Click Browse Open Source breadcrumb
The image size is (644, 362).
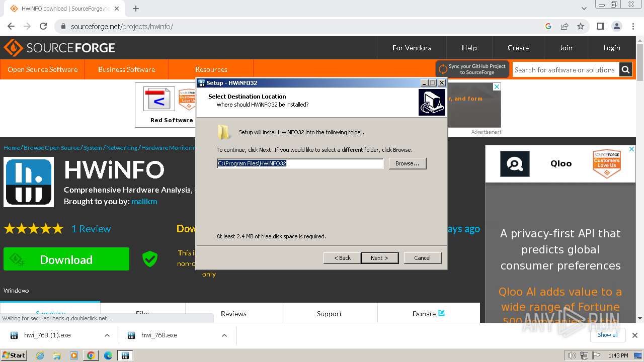pyautogui.click(x=51, y=148)
